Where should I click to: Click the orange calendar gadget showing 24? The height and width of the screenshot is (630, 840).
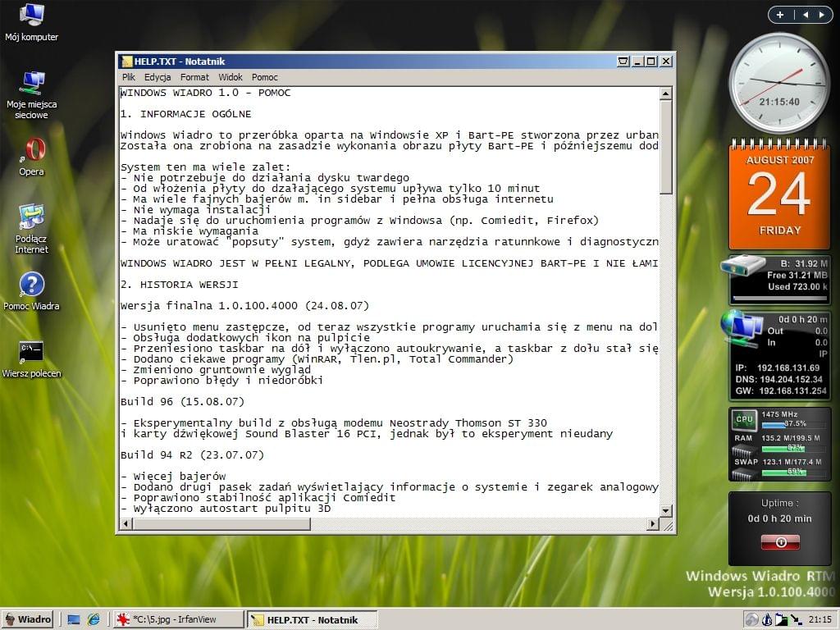point(779,194)
